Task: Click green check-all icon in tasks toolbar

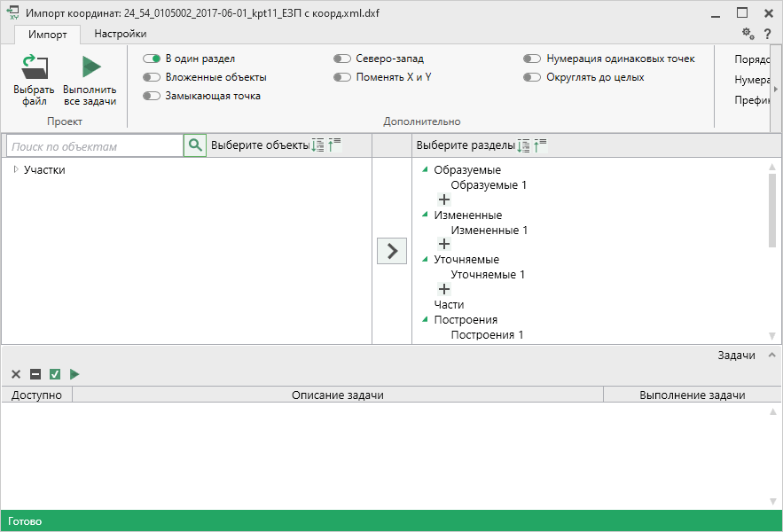Action: coord(55,374)
